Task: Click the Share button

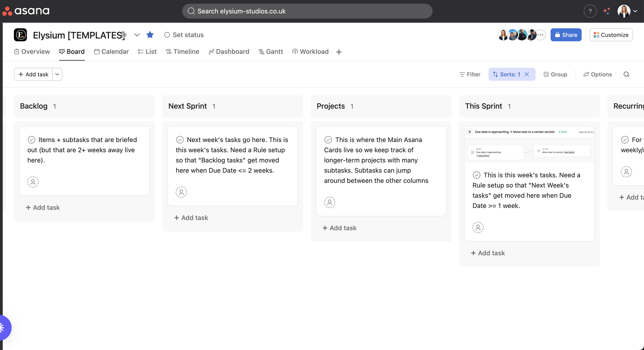Action: [x=566, y=35]
